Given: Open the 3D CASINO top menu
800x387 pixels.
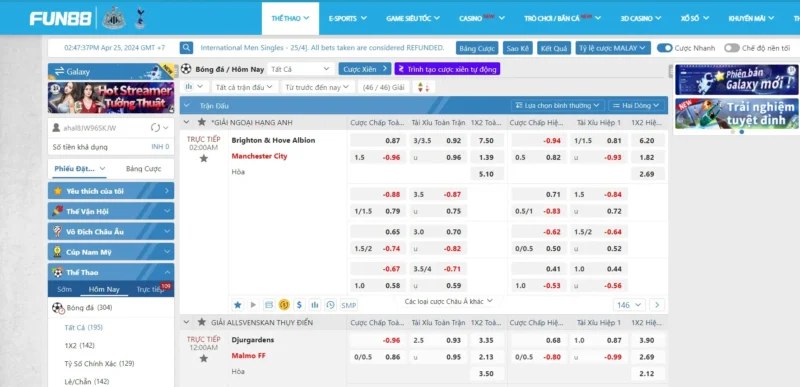Looking at the screenshot, I should pyautogui.click(x=641, y=18).
